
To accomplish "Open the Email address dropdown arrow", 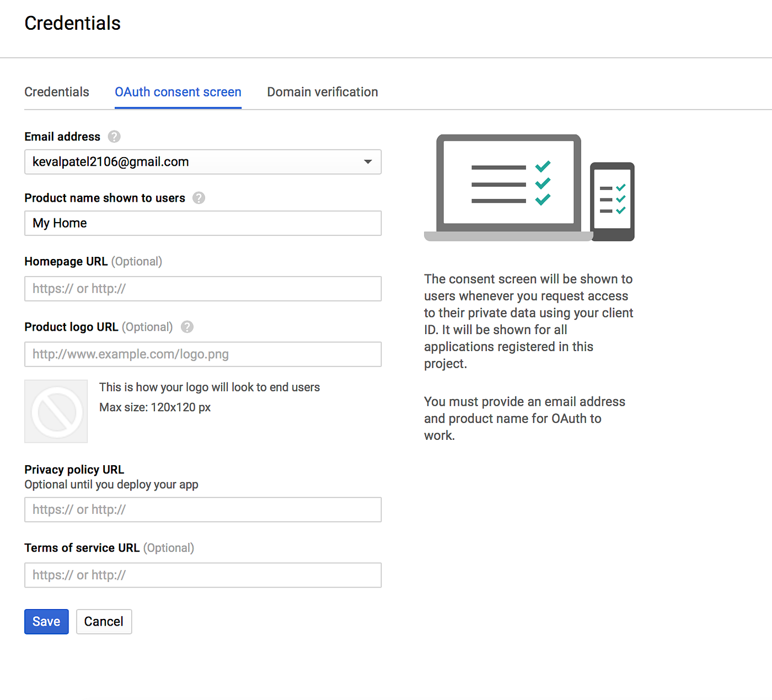I will tap(368, 161).
